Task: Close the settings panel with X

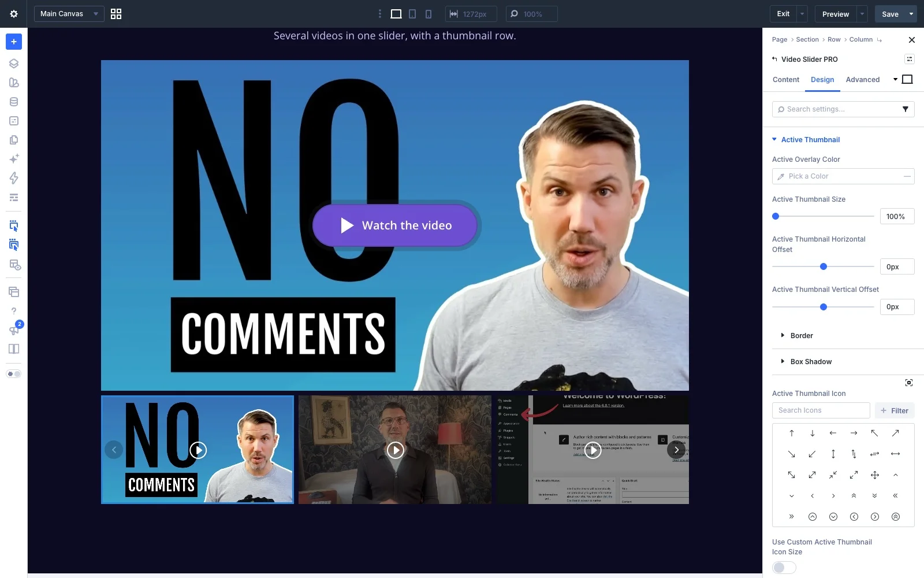Action: (x=912, y=40)
